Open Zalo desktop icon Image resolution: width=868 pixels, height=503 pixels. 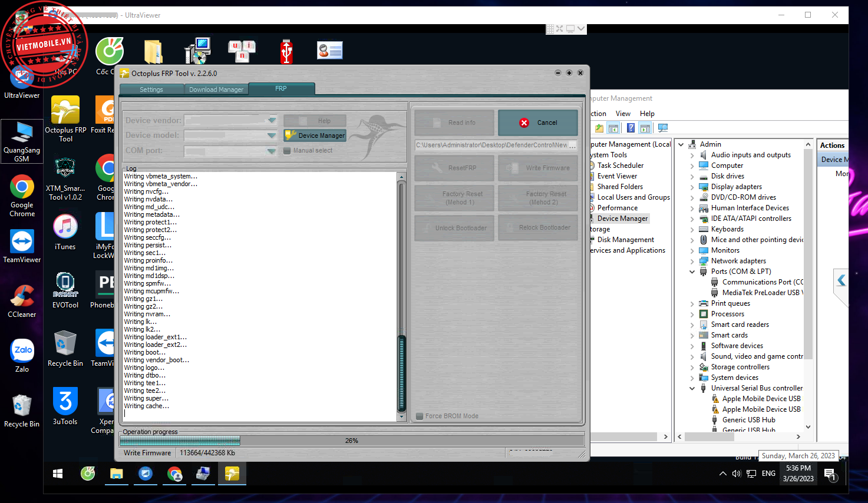(22, 356)
